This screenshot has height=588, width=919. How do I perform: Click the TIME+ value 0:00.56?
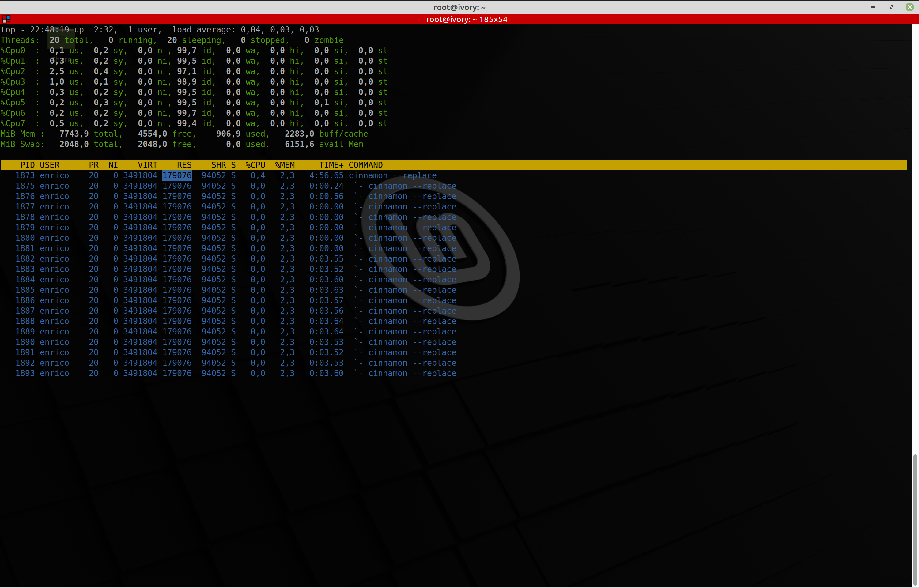click(x=327, y=196)
